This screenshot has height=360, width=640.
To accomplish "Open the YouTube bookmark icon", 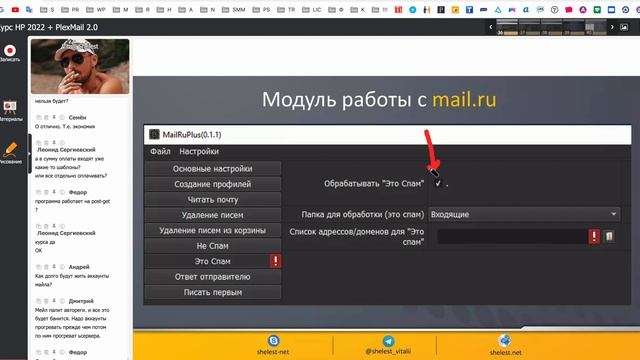I will 16,9.
